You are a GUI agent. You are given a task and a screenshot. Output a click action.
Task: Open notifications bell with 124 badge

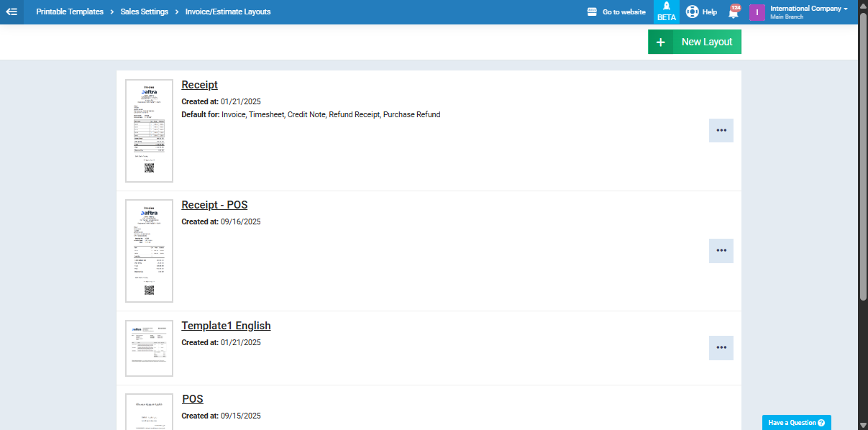click(733, 13)
